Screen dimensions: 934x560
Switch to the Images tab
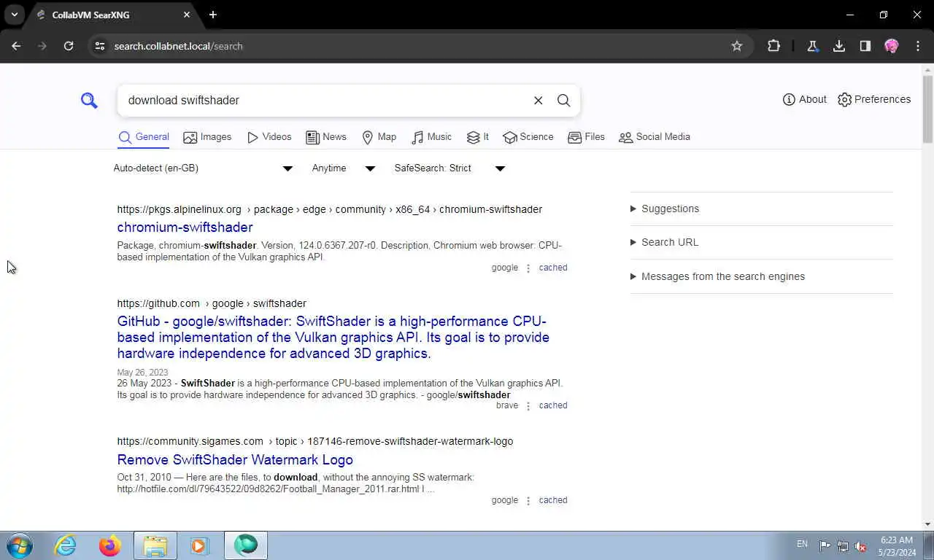207,137
